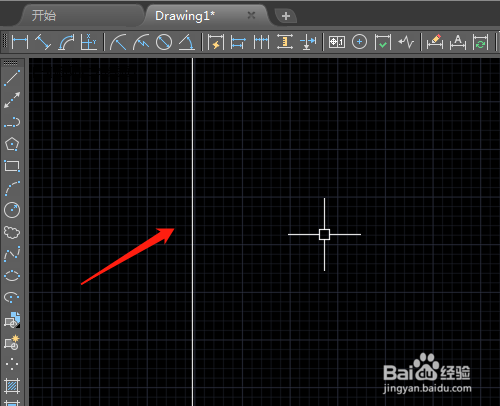Select the Baseline dimension tool
Viewport: 500px width, 406px height.
238,42
